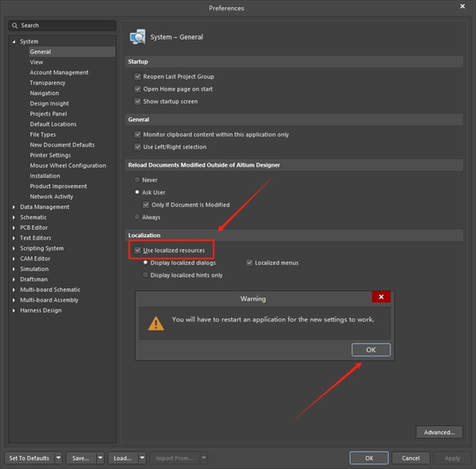Click the System General header icon
This screenshot has height=469, width=476.
[x=137, y=37]
